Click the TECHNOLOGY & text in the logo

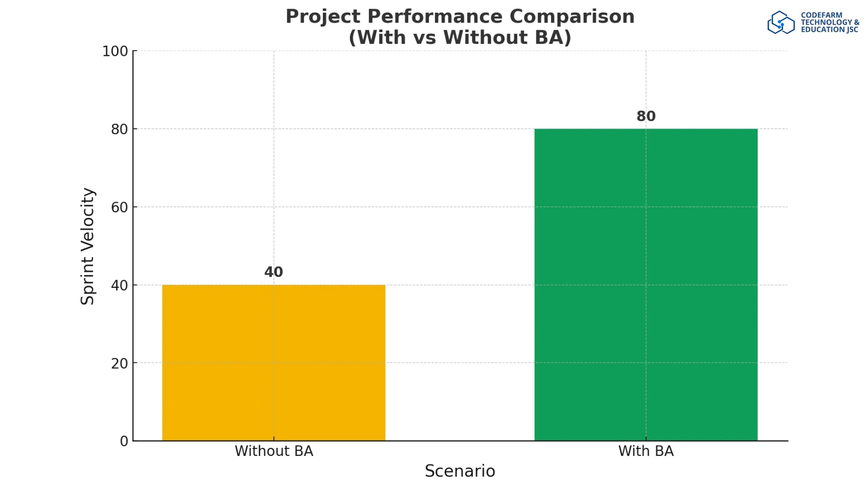(830, 22)
